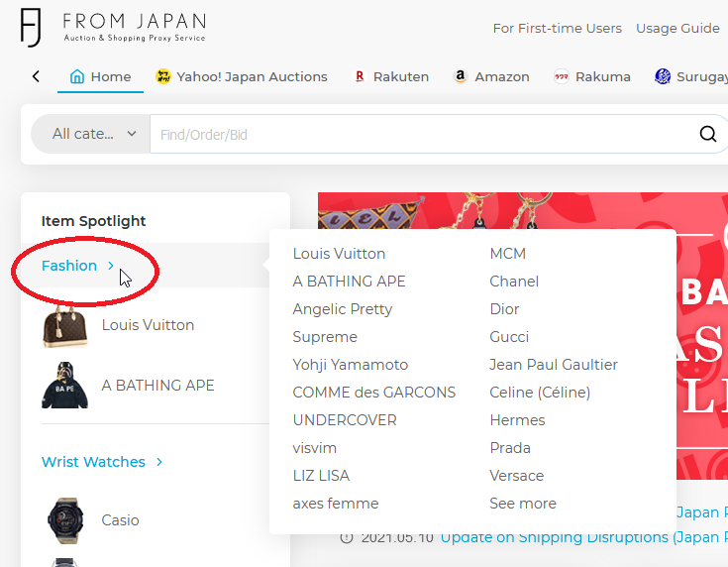Click the Rakuma icon
This screenshot has height=567, width=728.
pyautogui.click(x=562, y=76)
